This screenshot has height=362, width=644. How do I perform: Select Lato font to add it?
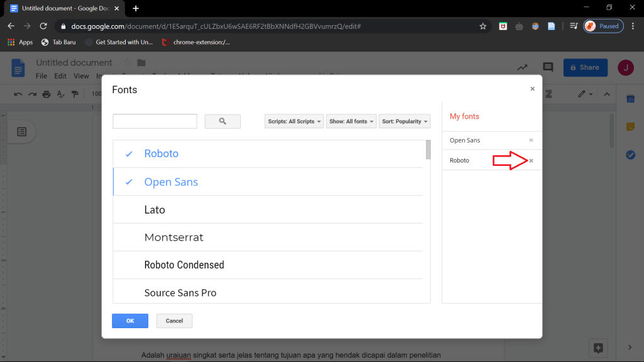click(155, 210)
